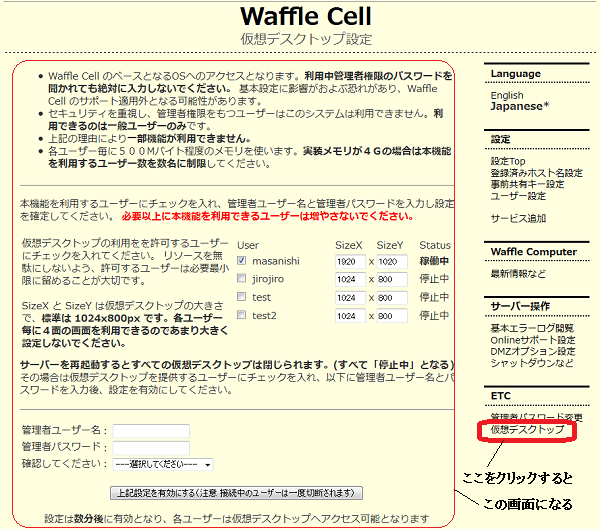
Task: Open シャットダウンなど link
Action: click(x=532, y=363)
